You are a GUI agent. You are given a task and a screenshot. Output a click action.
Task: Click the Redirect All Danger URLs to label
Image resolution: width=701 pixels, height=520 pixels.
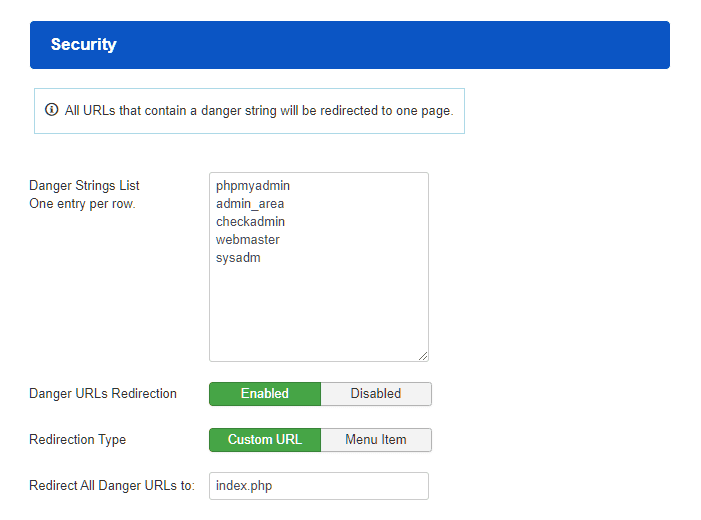(111, 486)
